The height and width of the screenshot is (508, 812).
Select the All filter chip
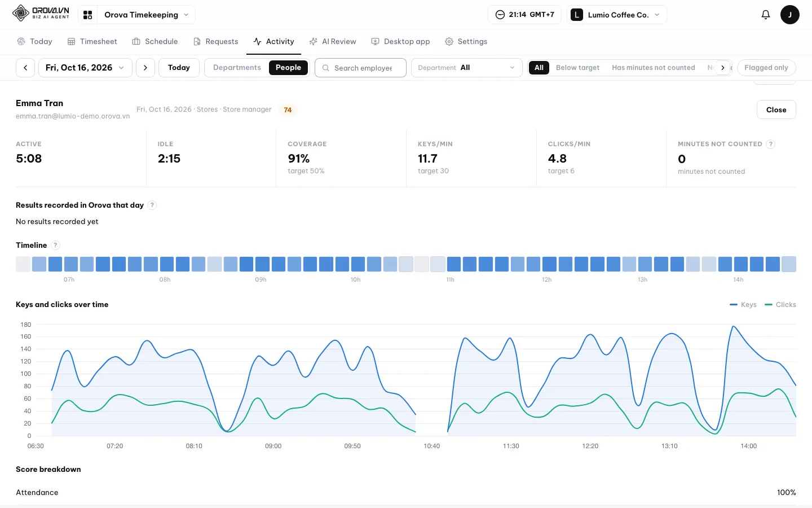[539, 68]
